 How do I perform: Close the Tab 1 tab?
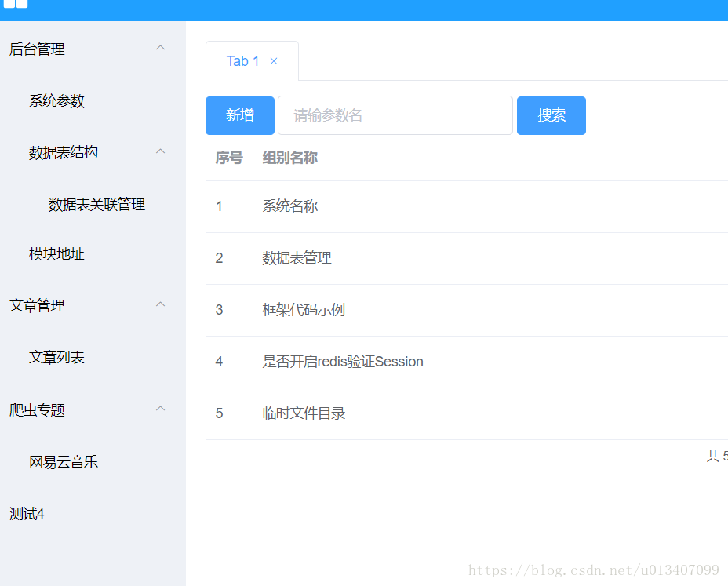(274, 61)
